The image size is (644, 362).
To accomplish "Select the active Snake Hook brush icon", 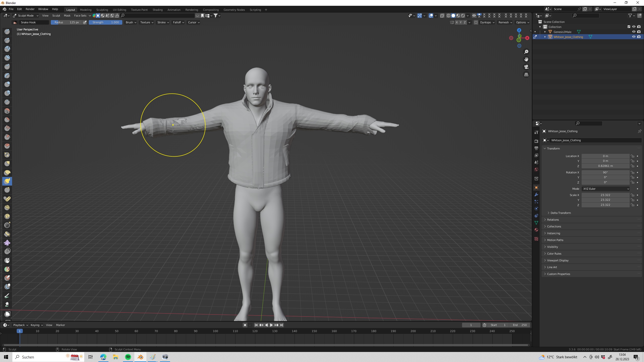I will coord(7,181).
